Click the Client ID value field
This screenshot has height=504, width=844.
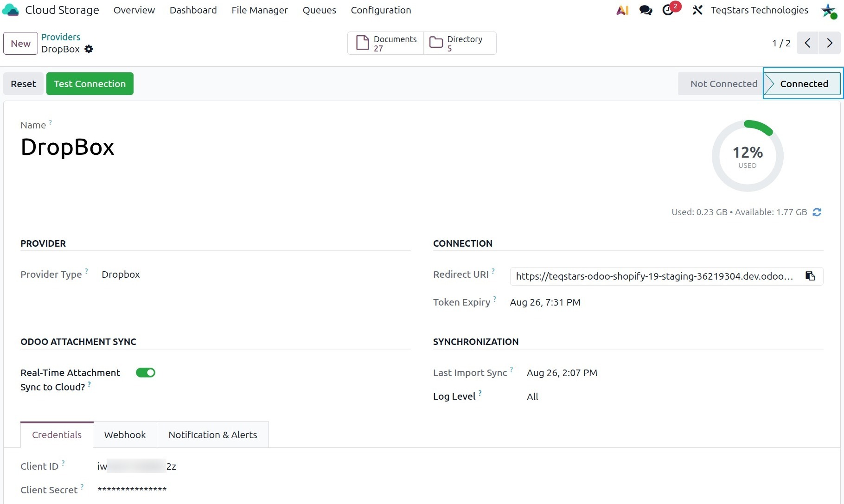[x=137, y=466]
